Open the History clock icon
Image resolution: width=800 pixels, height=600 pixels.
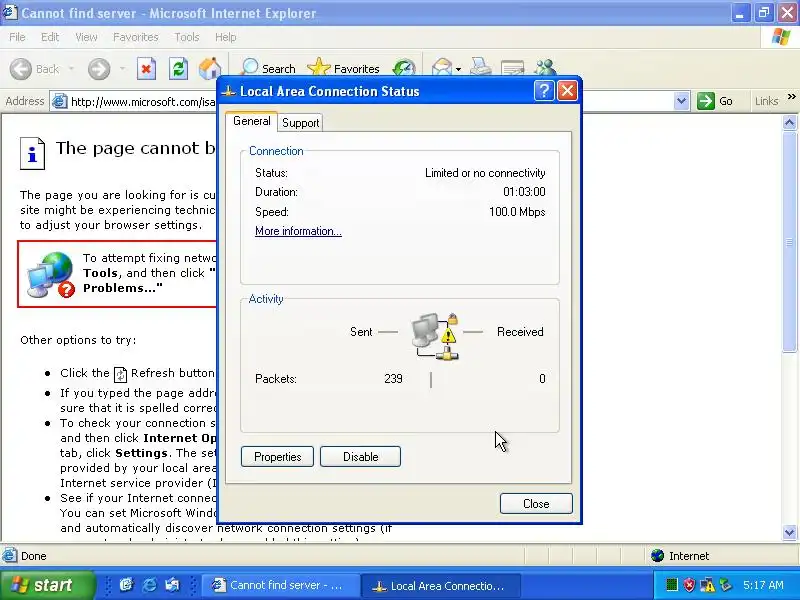pos(404,68)
